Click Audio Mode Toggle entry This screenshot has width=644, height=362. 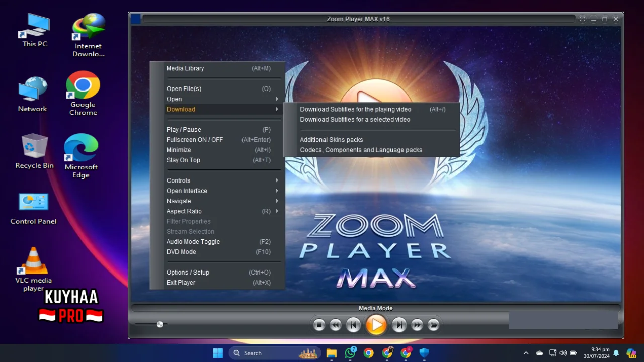coord(218,242)
